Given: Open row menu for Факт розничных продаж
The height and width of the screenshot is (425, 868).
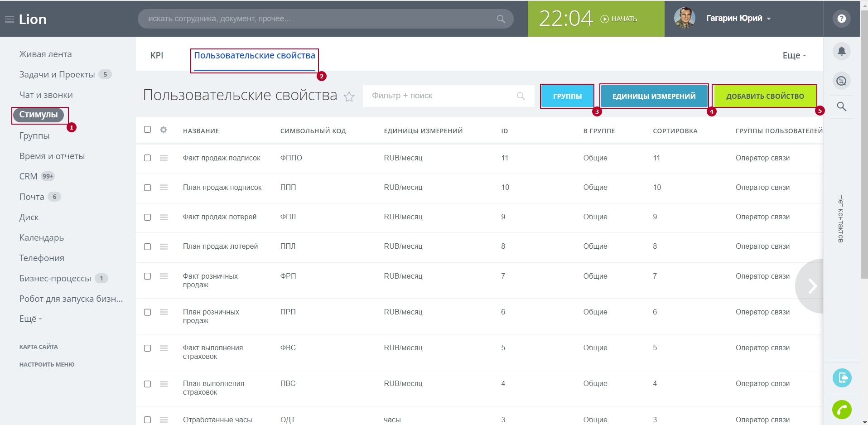Looking at the screenshot, I should pyautogui.click(x=164, y=276).
